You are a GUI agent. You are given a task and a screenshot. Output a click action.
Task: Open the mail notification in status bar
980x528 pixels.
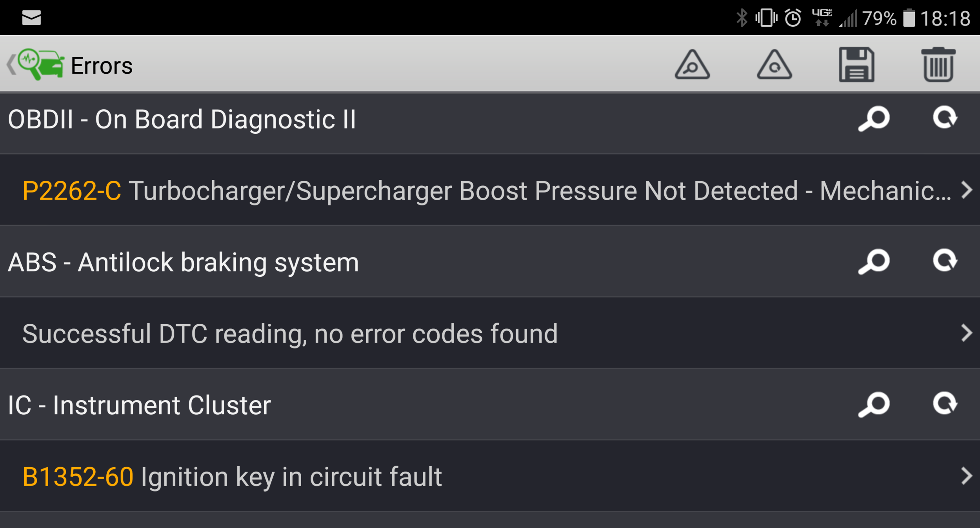[31, 18]
